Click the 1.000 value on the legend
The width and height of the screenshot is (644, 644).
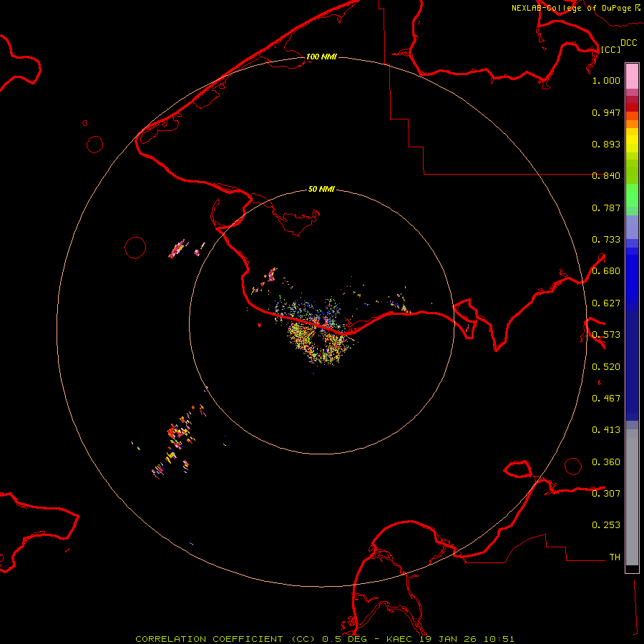pos(606,81)
